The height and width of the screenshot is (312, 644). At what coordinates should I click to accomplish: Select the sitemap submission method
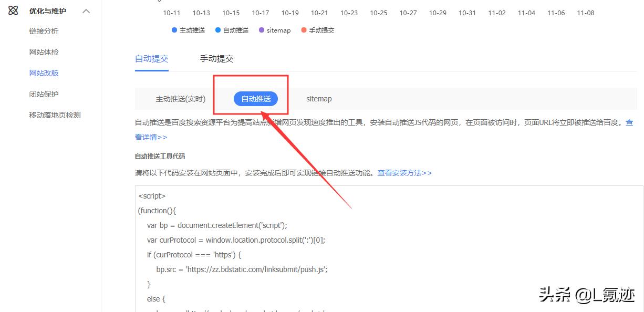[318, 99]
